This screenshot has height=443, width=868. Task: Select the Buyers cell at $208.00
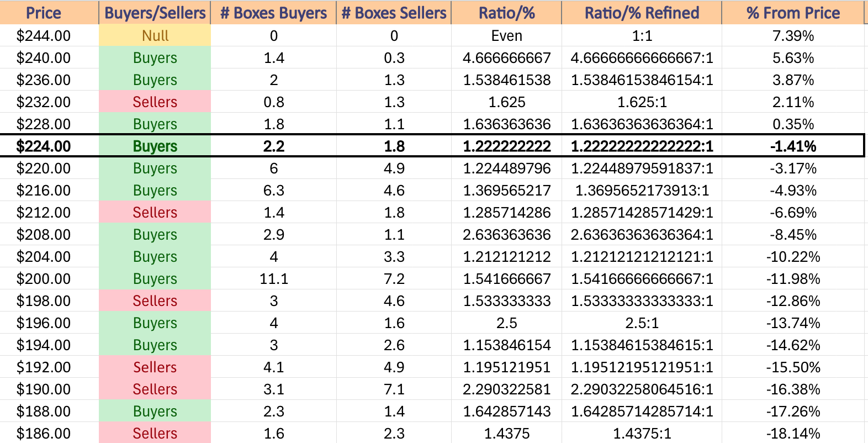[155, 234]
